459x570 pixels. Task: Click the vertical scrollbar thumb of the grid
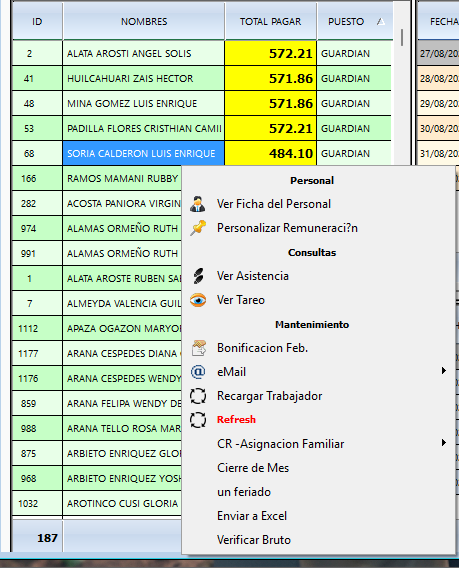pyautogui.click(x=402, y=37)
